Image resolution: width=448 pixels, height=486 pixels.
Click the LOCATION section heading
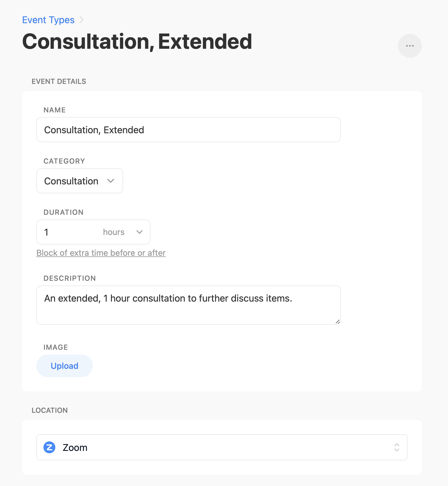coord(50,410)
